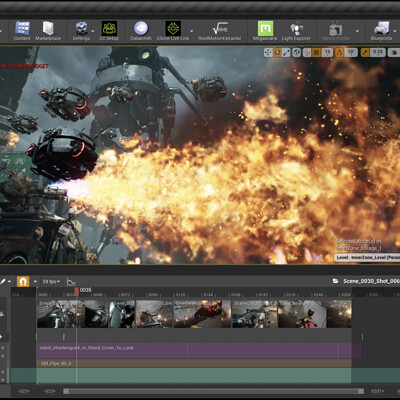The height and width of the screenshot is (400, 400).
Task: Select the translate gizmo mode icon
Action: pos(268,52)
